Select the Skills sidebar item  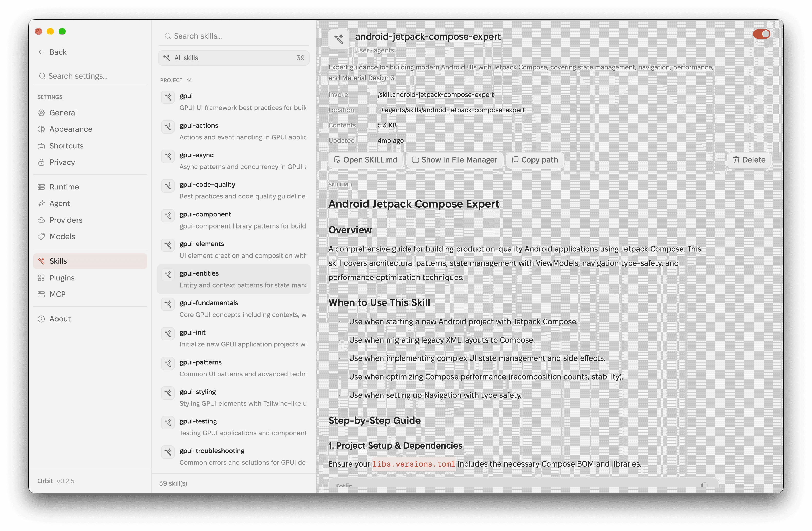(x=90, y=261)
